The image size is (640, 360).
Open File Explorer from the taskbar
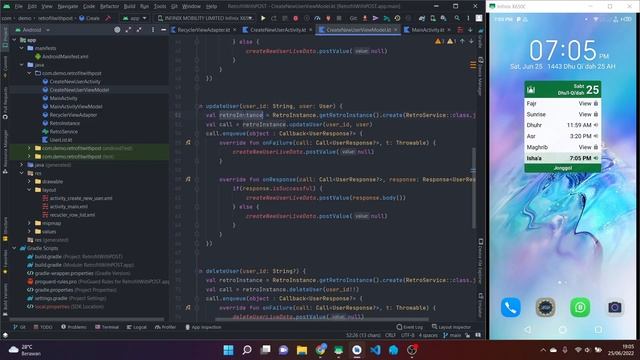pyautogui.click(x=302, y=350)
